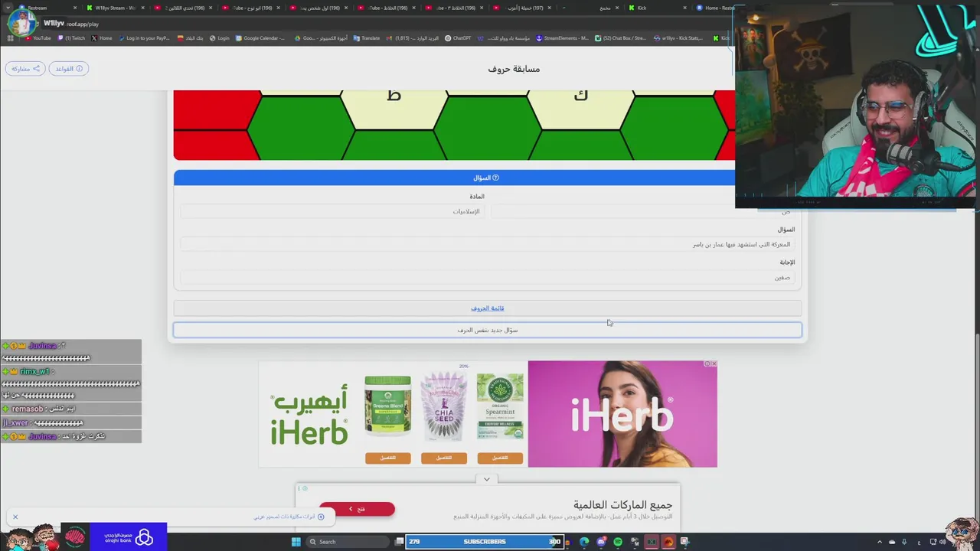The width and height of the screenshot is (980, 551).
Task: Open the Translate bookmark
Action: pyautogui.click(x=367, y=38)
